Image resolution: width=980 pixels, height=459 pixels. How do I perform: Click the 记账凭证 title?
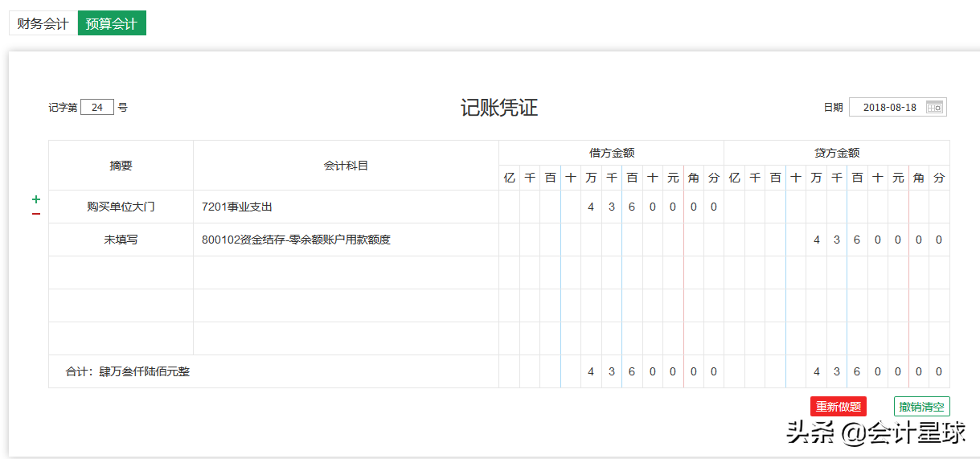point(498,108)
